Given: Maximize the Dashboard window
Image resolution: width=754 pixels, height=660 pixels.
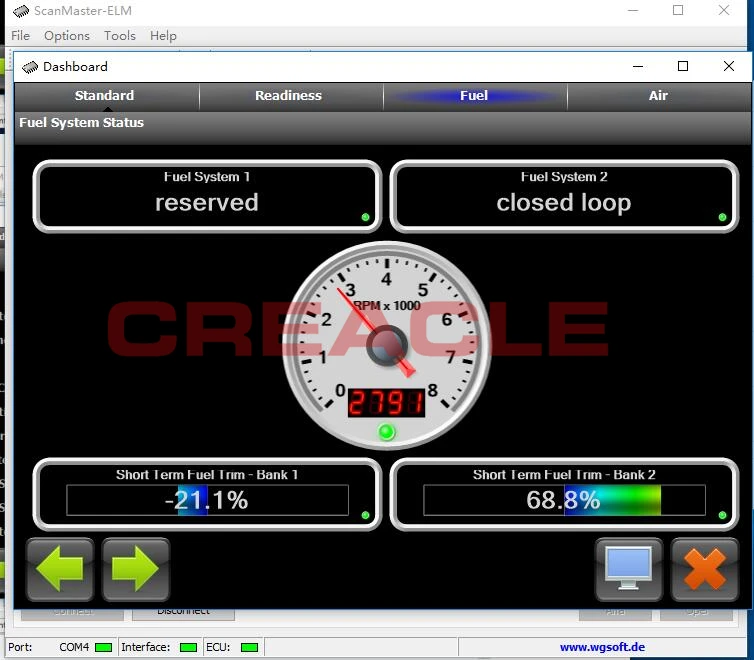Looking at the screenshot, I should 683,66.
